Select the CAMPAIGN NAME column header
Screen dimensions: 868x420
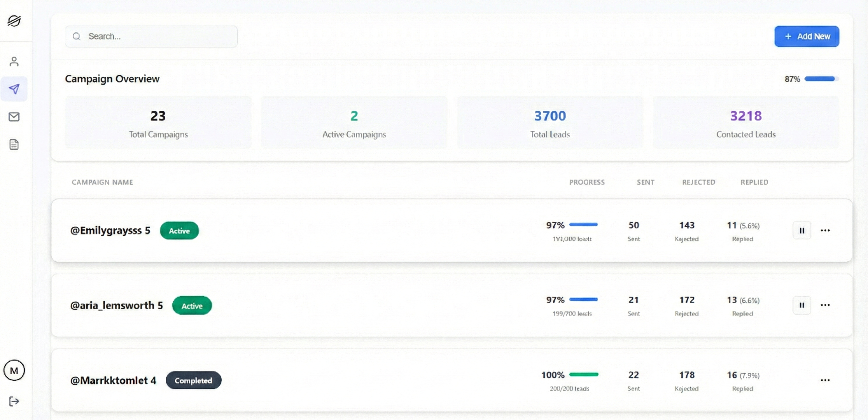click(102, 182)
